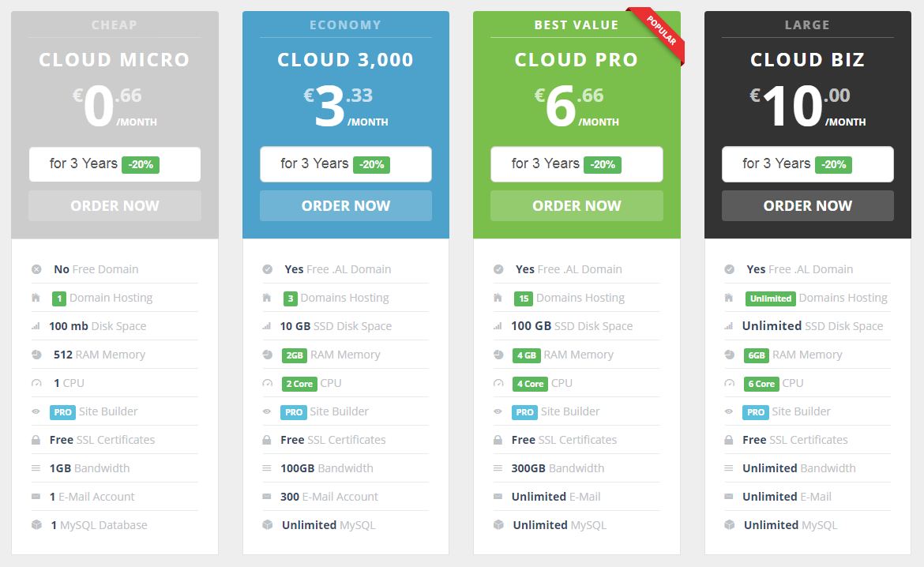Click the bars icon beside 100 GB SSD Disk Space
The height and width of the screenshot is (567, 924).
498,326
